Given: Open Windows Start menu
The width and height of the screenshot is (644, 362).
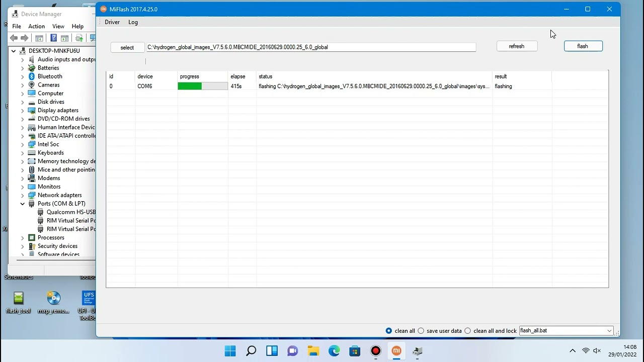Looking at the screenshot, I should (230, 351).
